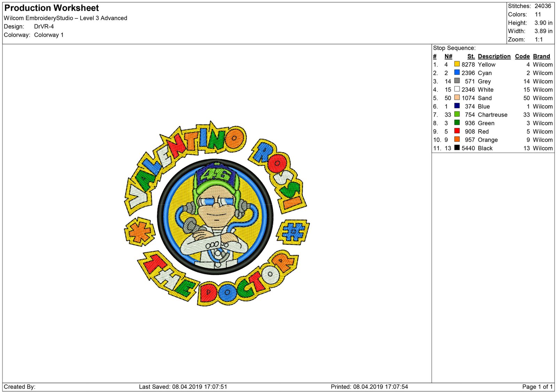Click the 'Description' column header
This screenshot has width=557, height=392.
click(494, 56)
